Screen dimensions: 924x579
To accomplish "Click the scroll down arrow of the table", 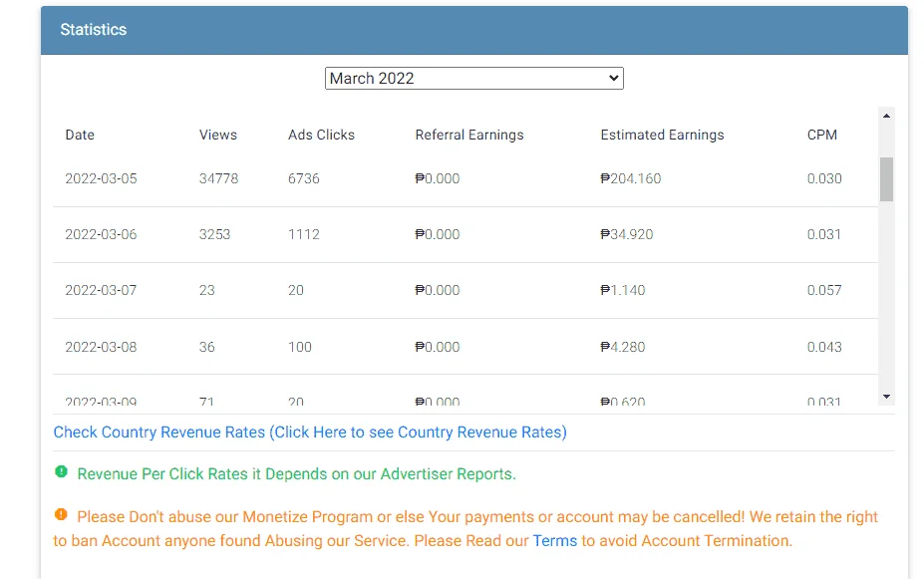I will point(886,397).
